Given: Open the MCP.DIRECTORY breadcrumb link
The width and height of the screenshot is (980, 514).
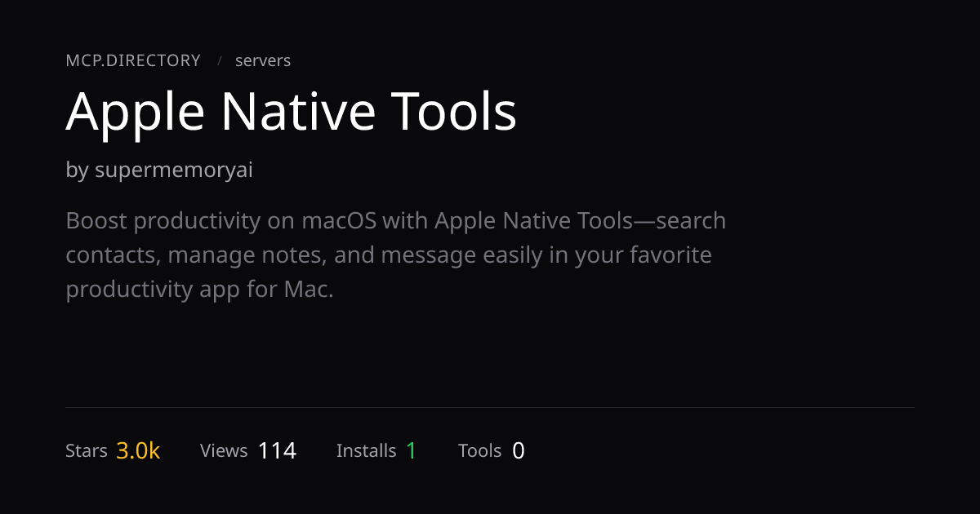Looking at the screenshot, I should pos(133,60).
